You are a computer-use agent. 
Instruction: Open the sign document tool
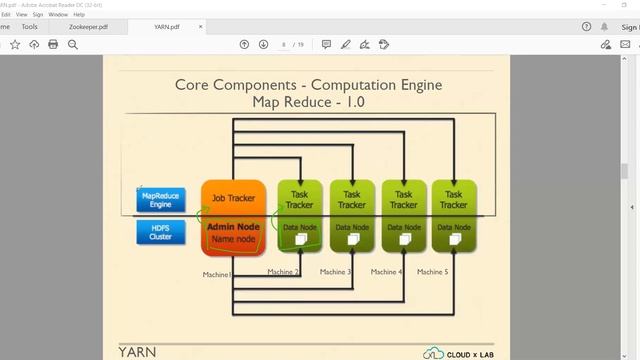click(x=364, y=44)
